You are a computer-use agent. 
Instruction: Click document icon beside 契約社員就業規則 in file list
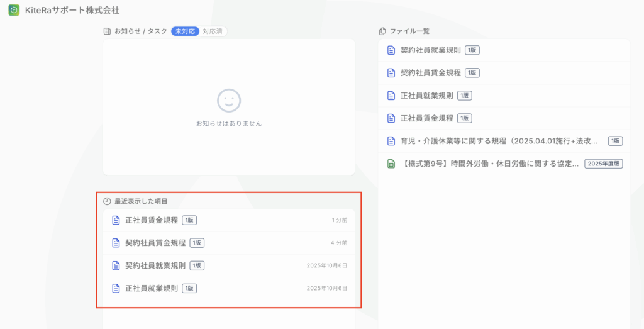click(391, 50)
